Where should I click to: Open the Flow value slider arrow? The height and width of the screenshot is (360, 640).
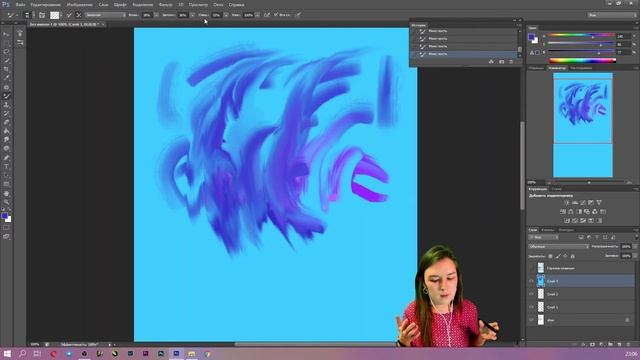[257, 15]
